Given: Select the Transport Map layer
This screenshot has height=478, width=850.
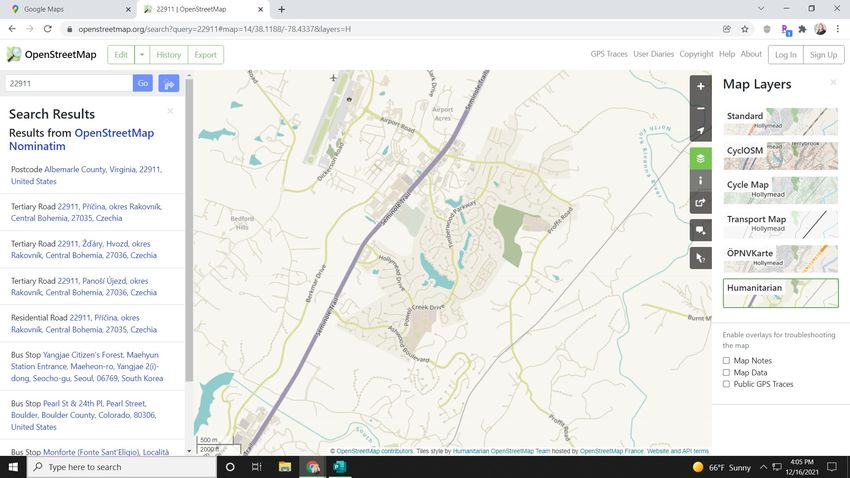Looking at the screenshot, I should pos(781,224).
